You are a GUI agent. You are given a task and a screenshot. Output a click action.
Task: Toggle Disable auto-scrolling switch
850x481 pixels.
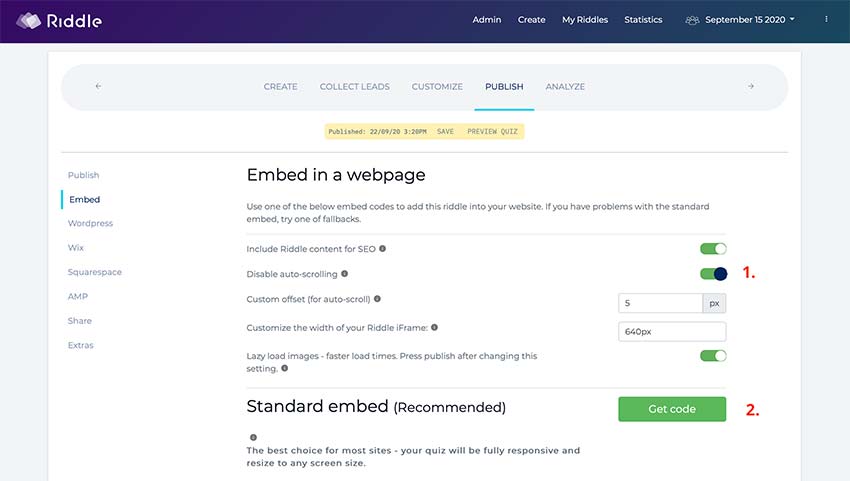(713, 274)
